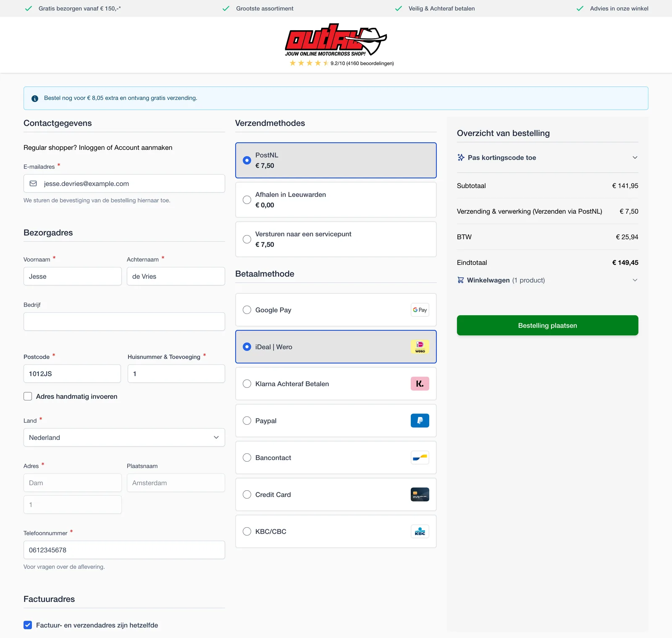Click the KBC logo icon
The height and width of the screenshot is (638, 672).
coord(420,531)
